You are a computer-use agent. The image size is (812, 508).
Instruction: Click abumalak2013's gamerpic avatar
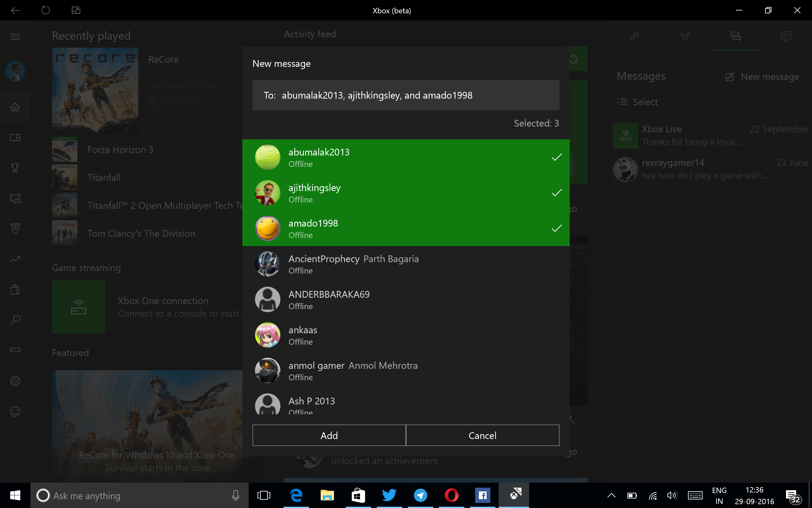(267, 157)
